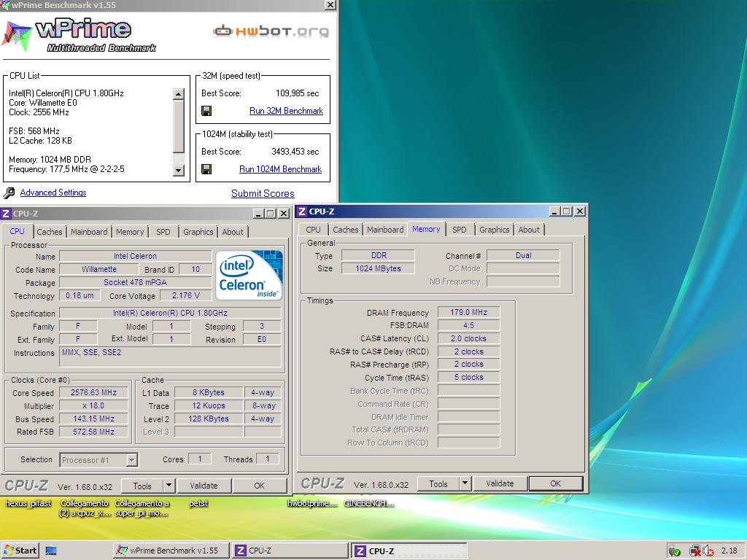747x560 pixels.
Task: Click the Submit Scores link
Action: pos(263,193)
